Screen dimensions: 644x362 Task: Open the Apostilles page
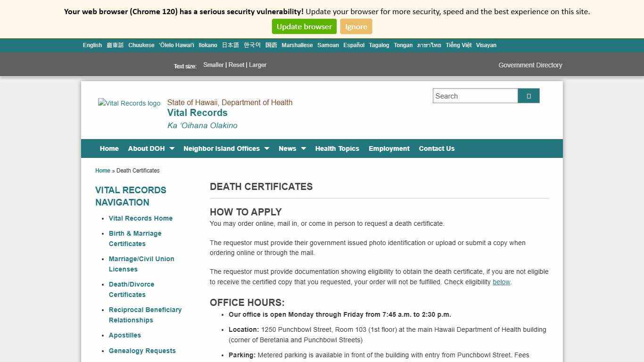coord(124,335)
